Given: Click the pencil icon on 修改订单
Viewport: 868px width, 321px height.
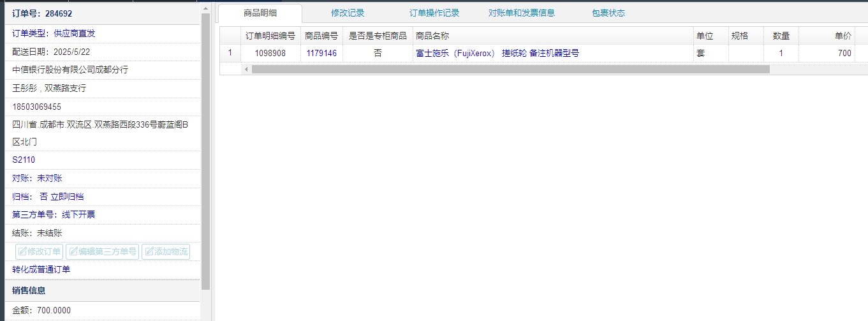Looking at the screenshot, I should point(22,251).
